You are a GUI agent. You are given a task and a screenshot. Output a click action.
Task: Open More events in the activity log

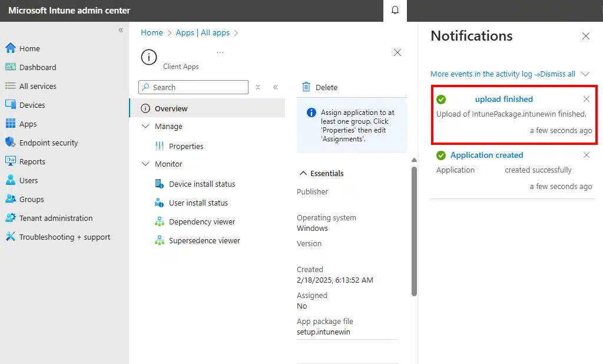(483, 74)
